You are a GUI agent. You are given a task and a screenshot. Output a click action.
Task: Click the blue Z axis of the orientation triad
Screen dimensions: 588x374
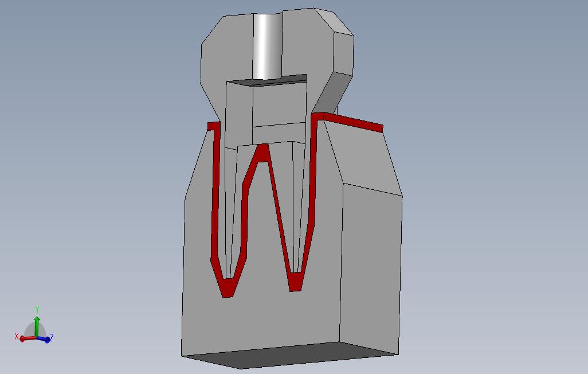click(x=44, y=340)
